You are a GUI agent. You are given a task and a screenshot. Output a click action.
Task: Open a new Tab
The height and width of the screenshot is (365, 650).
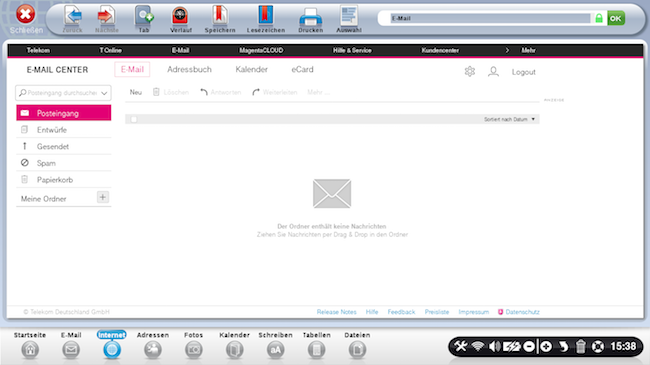pyautogui.click(x=144, y=16)
